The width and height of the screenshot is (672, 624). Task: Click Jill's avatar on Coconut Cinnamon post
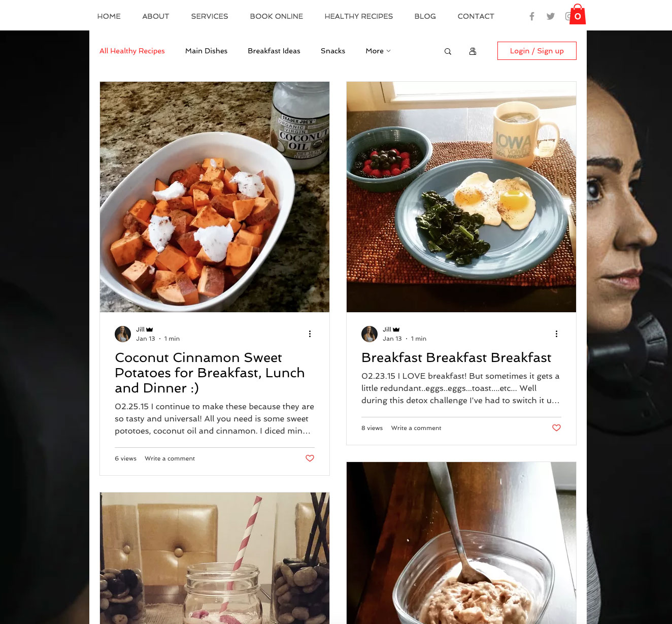[x=123, y=334]
